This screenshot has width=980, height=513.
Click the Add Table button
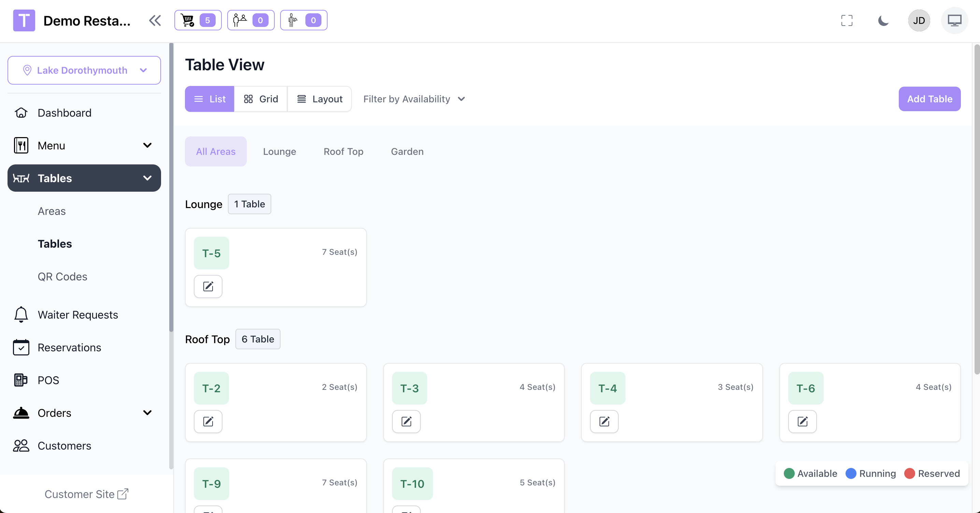pyautogui.click(x=929, y=99)
